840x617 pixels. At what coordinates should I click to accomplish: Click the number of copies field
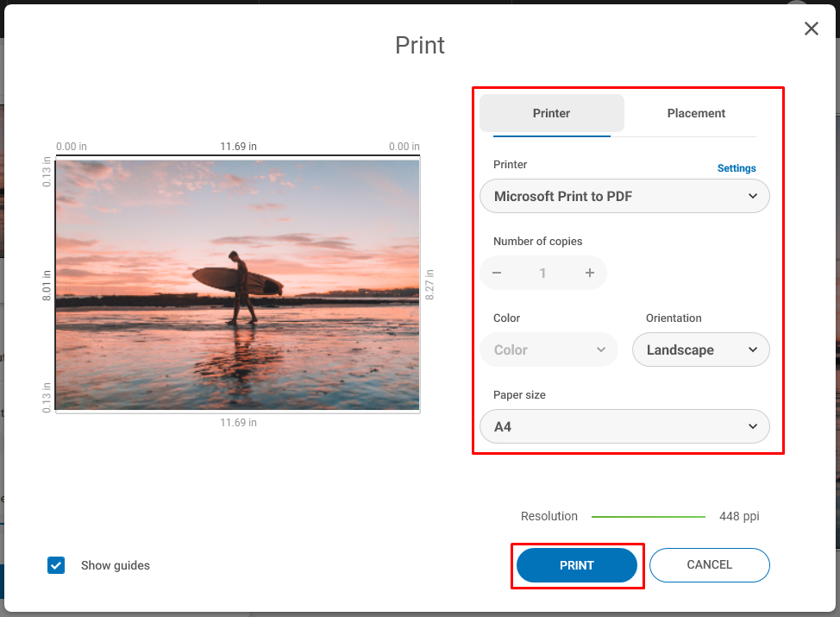(x=543, y=272)
